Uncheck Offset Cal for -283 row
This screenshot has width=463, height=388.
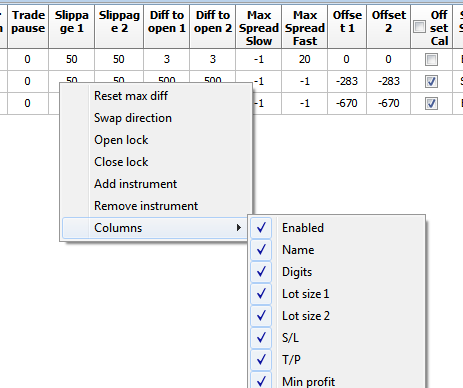[431, 82]
